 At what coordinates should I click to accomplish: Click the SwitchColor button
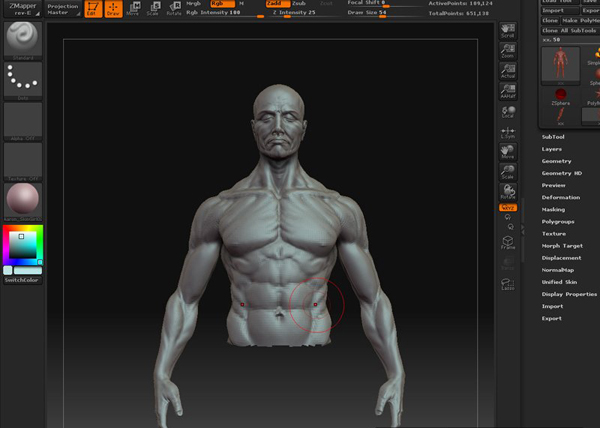pos(22,280)
